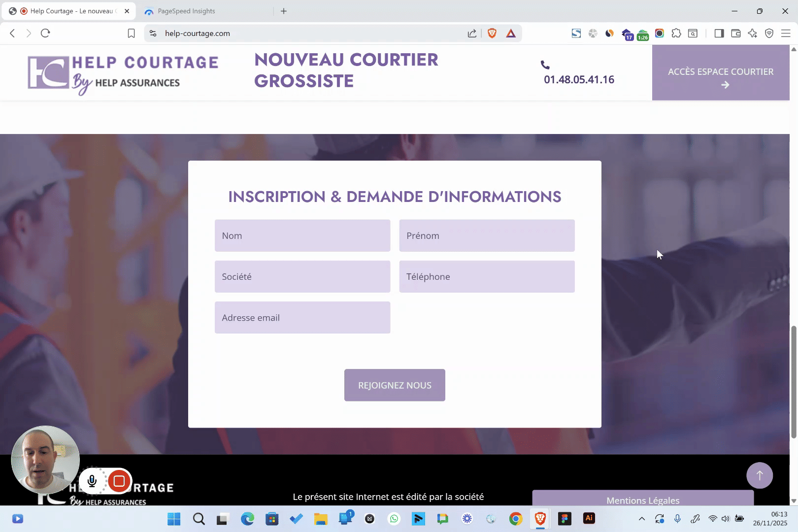Screen dimensions: 798x532
Task: Click the page vertical scrollbar thumb
Action: point(794,382)
